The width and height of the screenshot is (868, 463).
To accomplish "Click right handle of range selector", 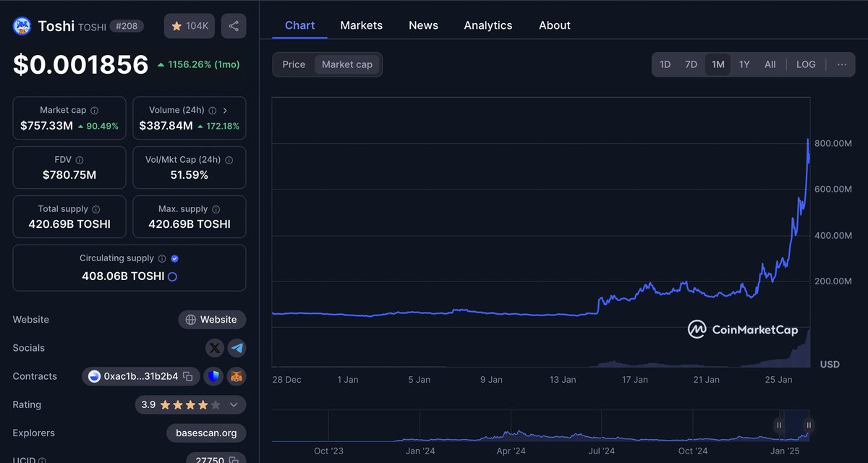I will click(809, 425).
